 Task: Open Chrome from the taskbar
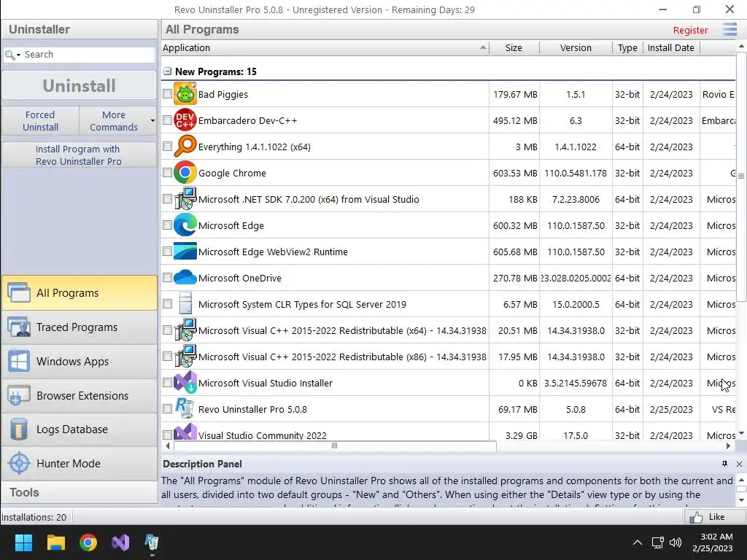coord(88,542)
